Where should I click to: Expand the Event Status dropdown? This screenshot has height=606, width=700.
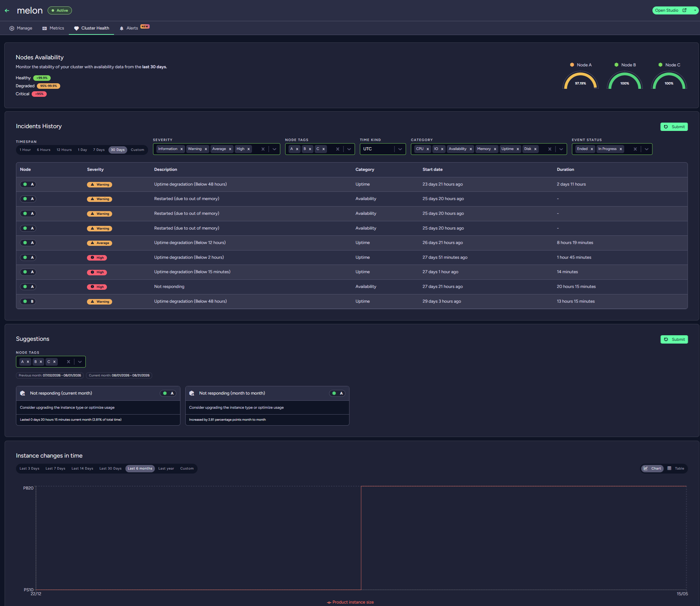647,149
